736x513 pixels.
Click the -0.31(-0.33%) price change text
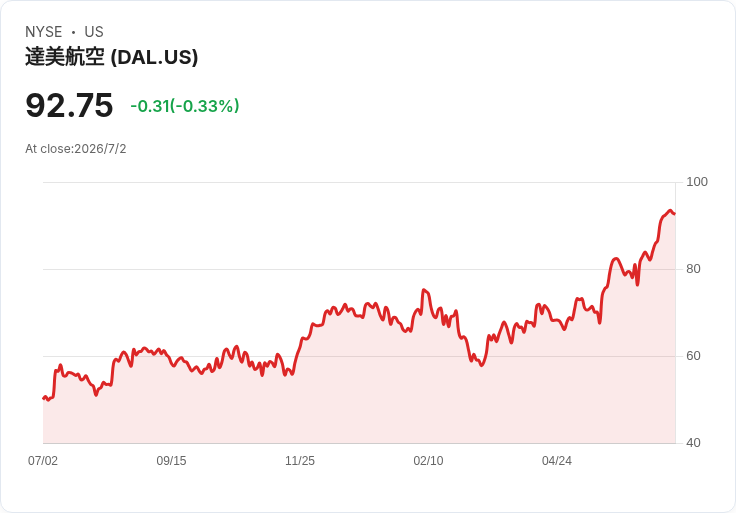(x=185, y=106)
